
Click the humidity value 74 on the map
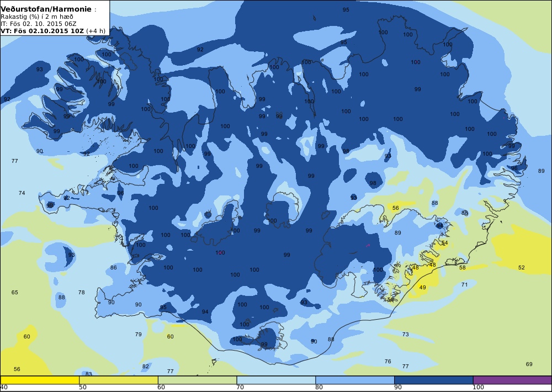point(22,193)
